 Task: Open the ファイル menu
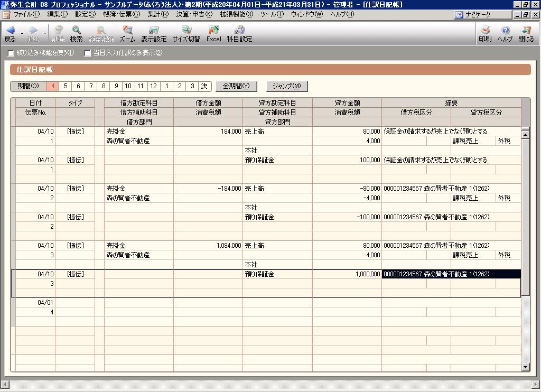(x=26, y=14)
